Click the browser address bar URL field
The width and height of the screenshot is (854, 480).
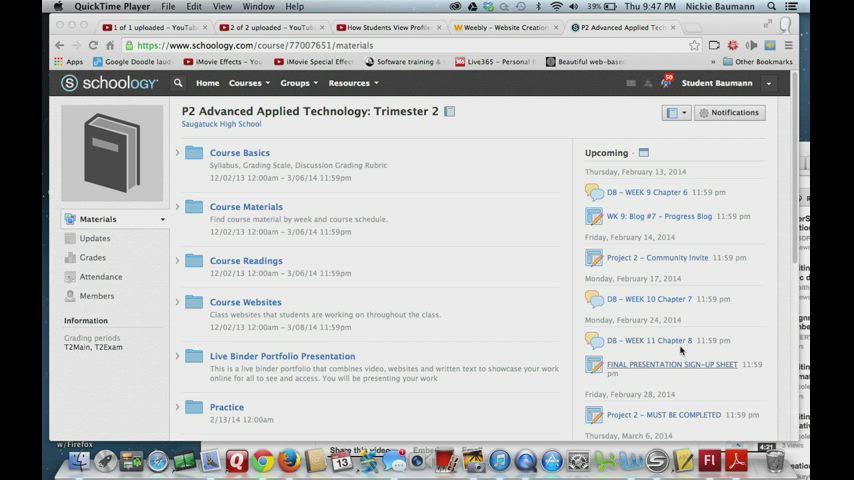[x=400, y=45]
